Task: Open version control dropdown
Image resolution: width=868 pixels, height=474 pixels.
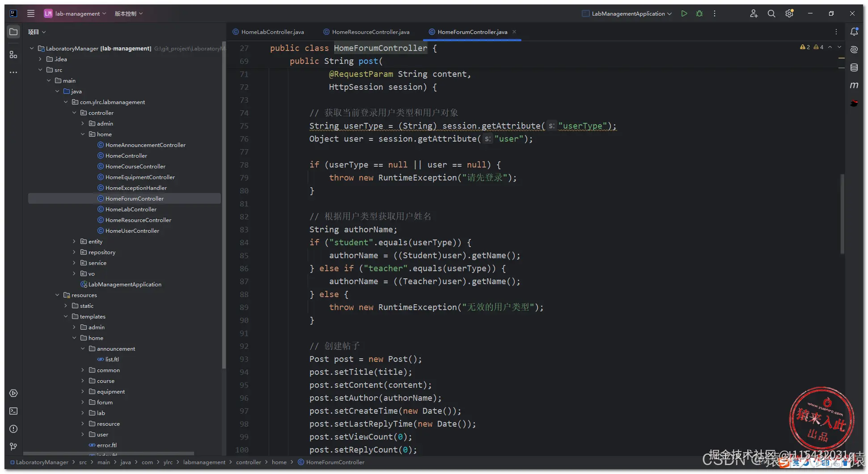Action: (x=129, y=13)
